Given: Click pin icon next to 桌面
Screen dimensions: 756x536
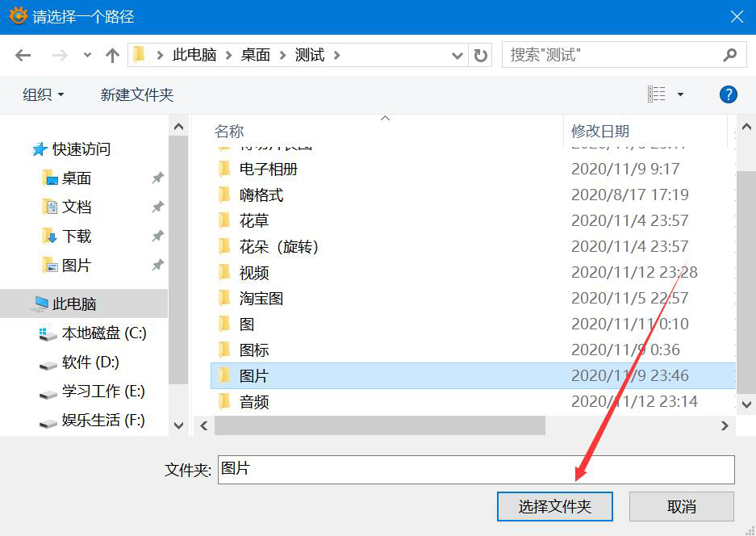Looking at the screenshot, I should coord(157,178).
